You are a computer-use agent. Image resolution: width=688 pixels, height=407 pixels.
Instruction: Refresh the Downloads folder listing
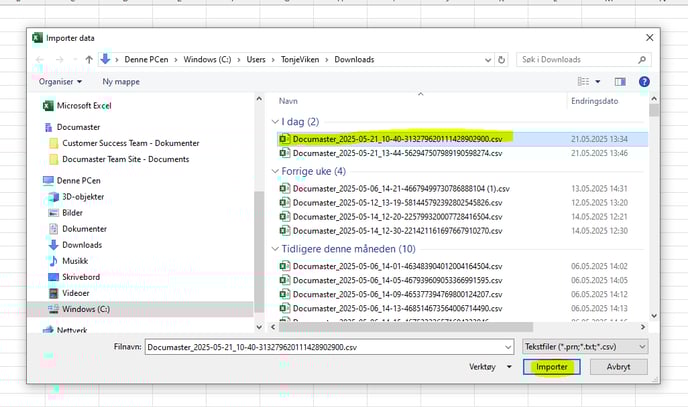click(x=502, y=60)
